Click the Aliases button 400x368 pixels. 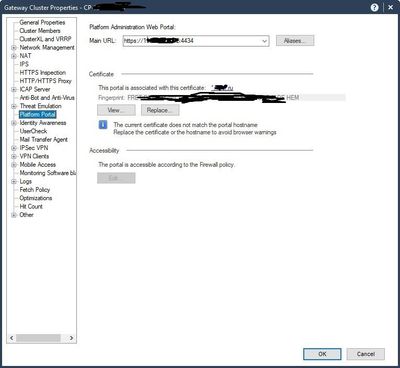tap(295, 41)
